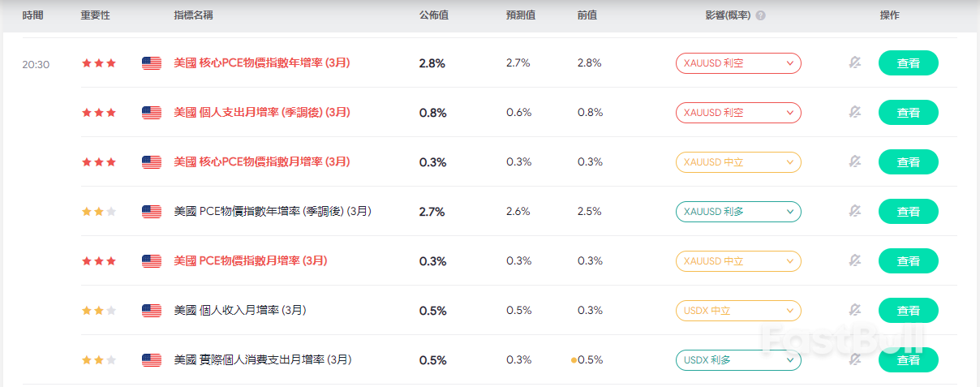Click US flag icon for PCE物價指數年增率 (季調後)
980x387 pixels.
pyautogui.click(x=152, y=212)
